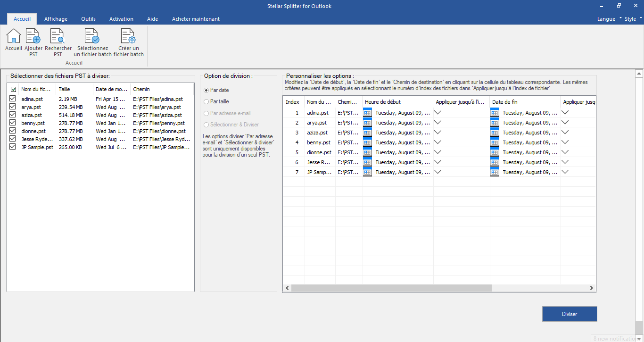The image size is (644, 342).
Task: Expand Appliquer jusqu'à dropdown for adina.pst start
Action: (x=438, y=112)
